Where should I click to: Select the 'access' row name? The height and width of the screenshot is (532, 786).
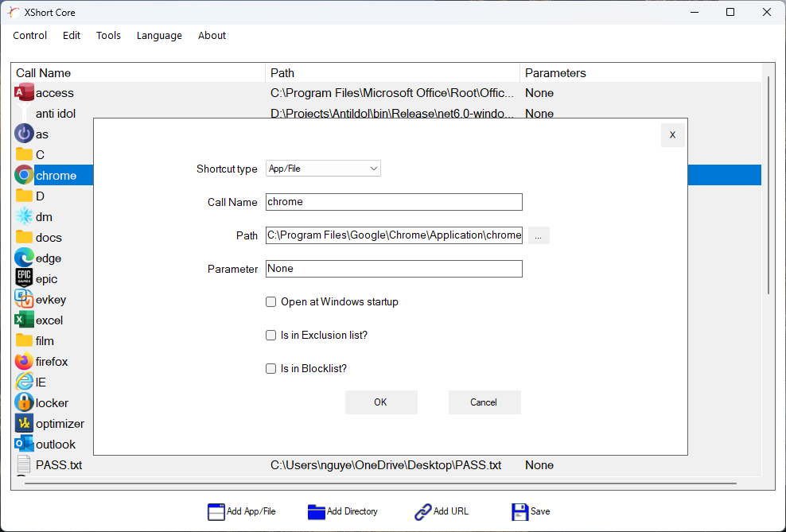click(55, 93)
